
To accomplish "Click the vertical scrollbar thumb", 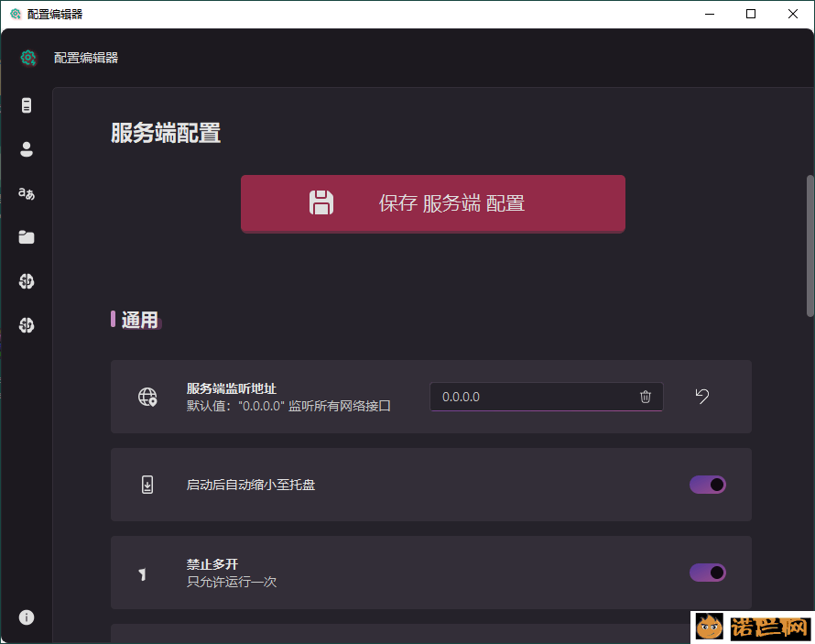I will click(810, 246).
